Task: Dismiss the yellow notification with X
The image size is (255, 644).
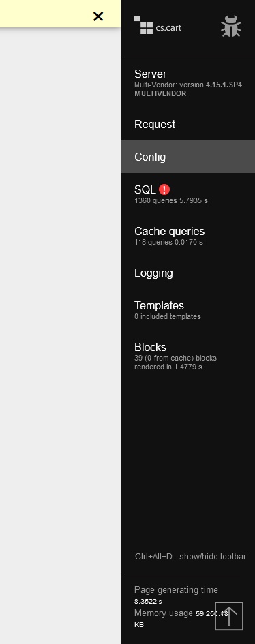Action: point(98,16)
